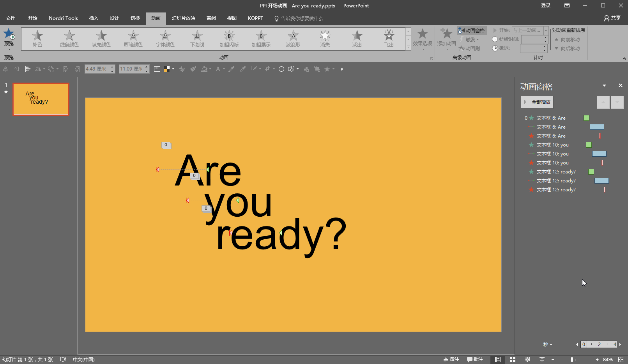Viewport: 628px width, 364px height.
Task: Click 向后移动 move later
Action: click(567, 49)
